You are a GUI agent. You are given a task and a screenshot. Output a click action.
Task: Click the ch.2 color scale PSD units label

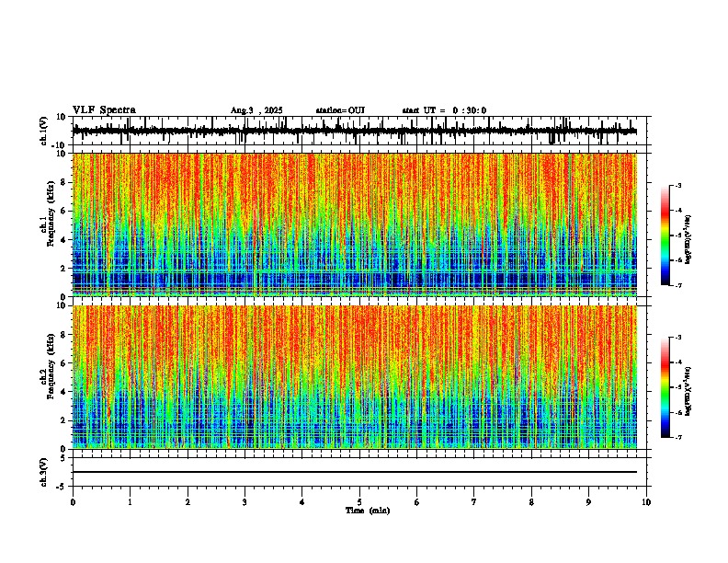(688, 392)
